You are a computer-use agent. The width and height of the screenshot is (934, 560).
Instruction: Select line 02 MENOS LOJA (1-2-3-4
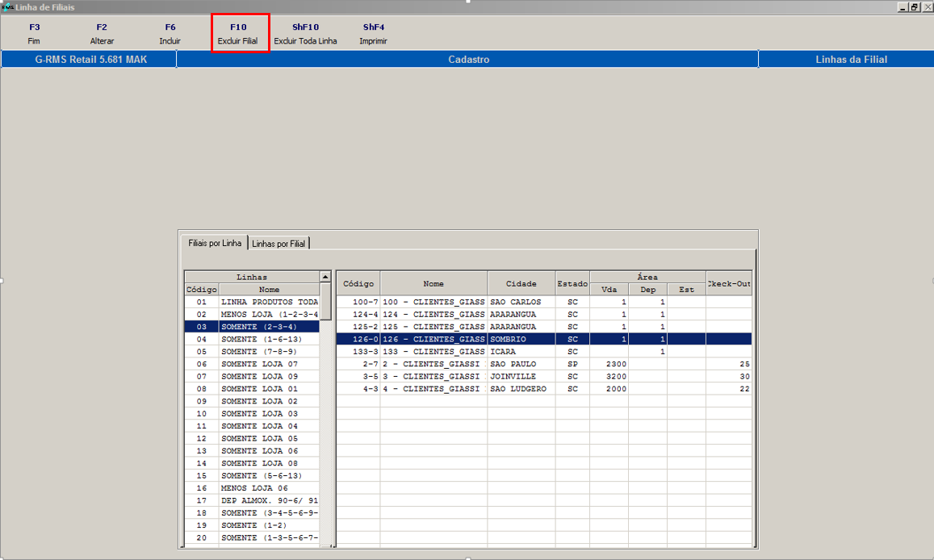click(252, 314)
